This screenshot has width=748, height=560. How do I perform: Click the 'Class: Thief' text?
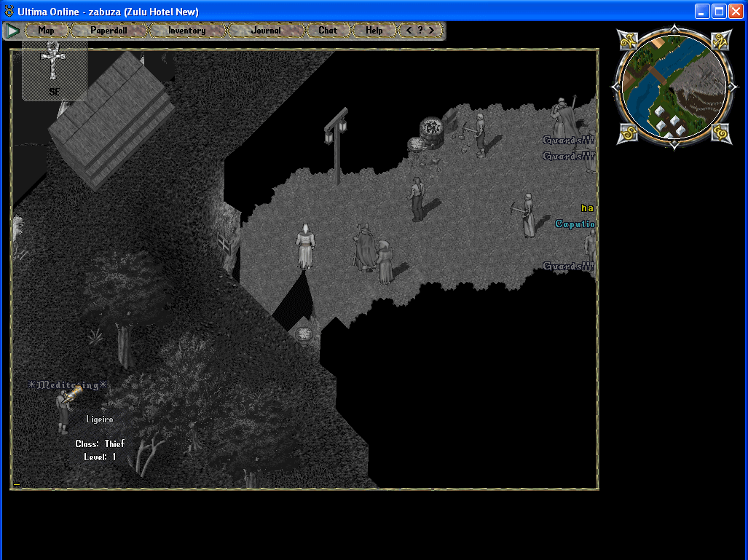pos(100,444)
